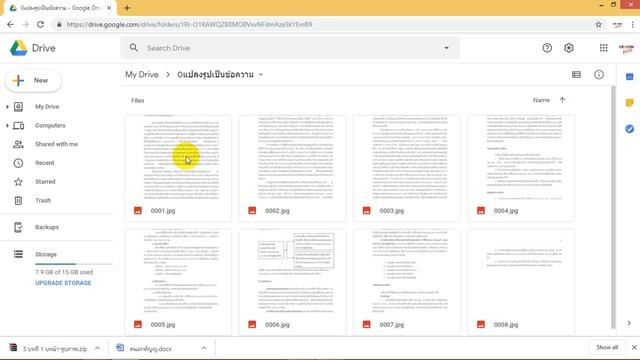This screenshot has height=360, width=640.
Task: Open Computers in the sidebar
Action: pyautogui.click(x=50, y=125)
